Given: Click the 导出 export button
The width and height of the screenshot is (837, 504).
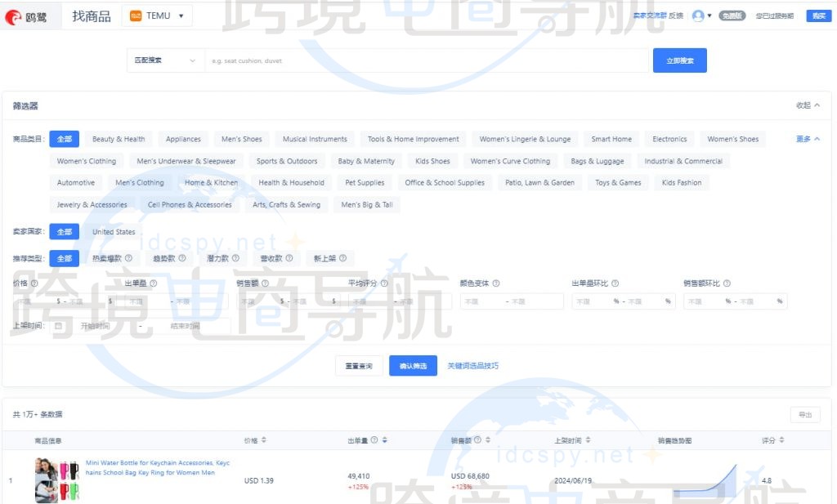Looking at the screenshot, I should 805,414.
